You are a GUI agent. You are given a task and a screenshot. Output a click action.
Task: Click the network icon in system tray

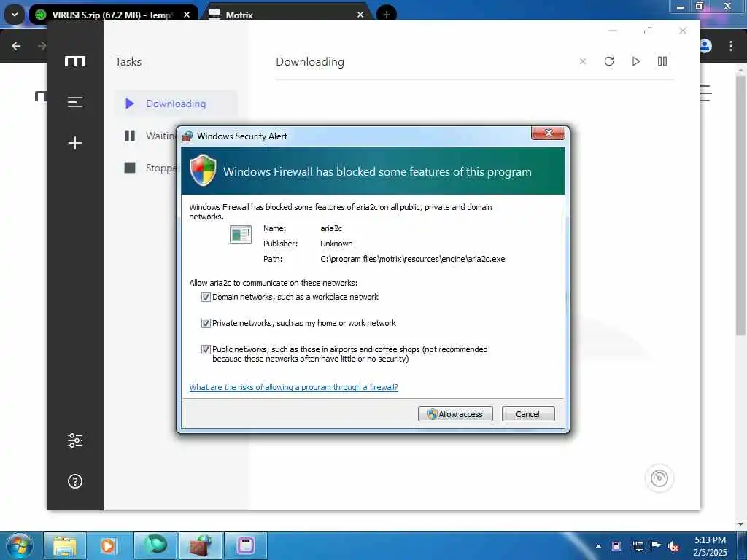point(638,547)
